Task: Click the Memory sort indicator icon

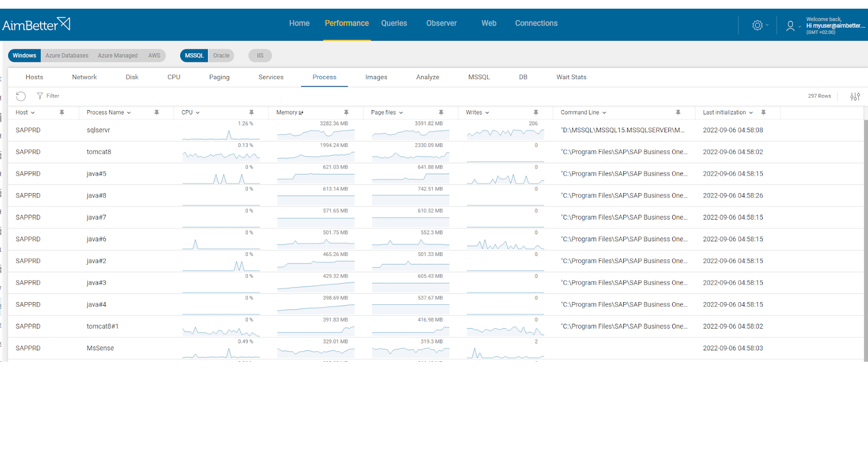Action: pos(301,113)
